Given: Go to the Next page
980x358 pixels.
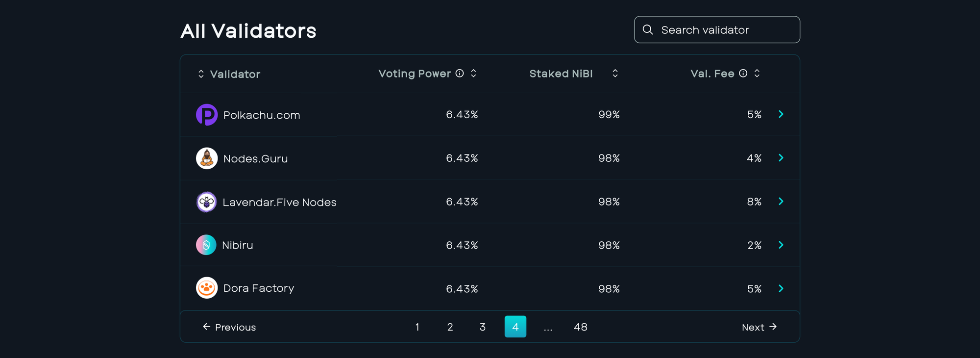Looking at the screenshot, I should pos(759,327).
